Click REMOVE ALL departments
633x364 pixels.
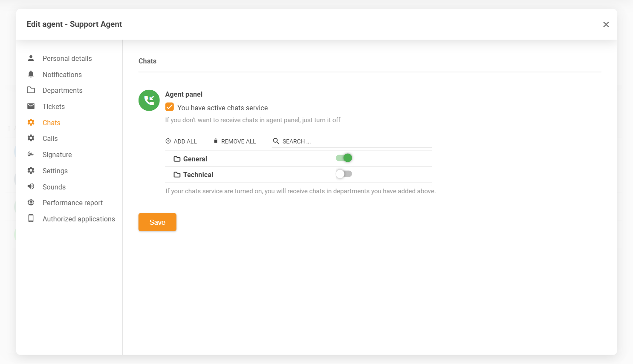tap(234, 141)
